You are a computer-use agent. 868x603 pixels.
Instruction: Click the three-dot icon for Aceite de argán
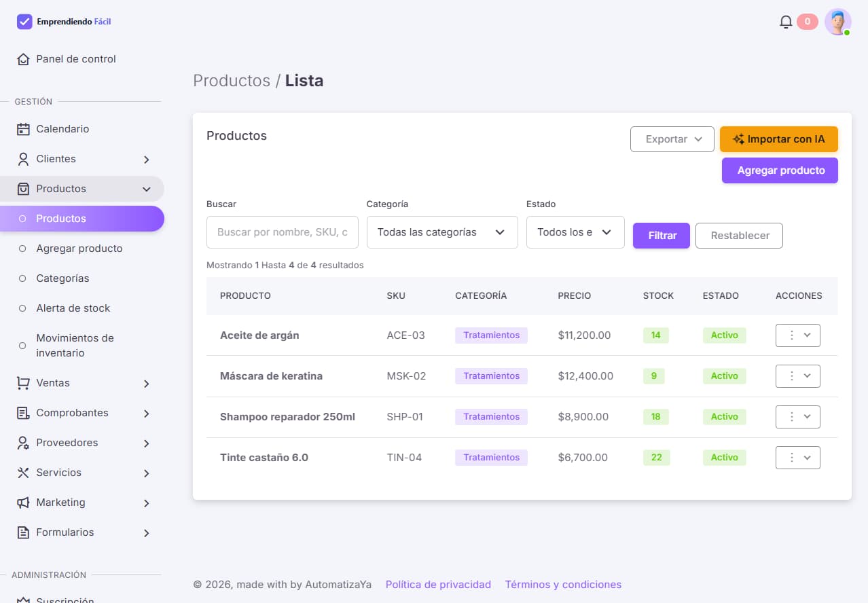pyautogui.click(x=791, y=335)
